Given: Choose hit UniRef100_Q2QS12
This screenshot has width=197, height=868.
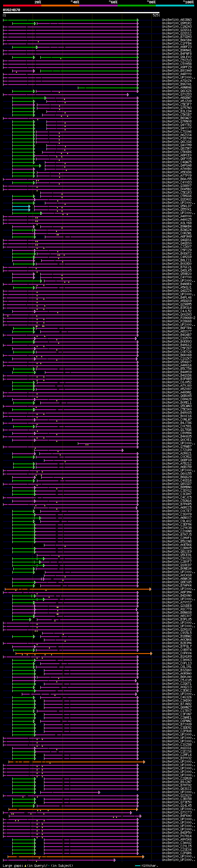Looking at the screenshot, I should 177,33.
